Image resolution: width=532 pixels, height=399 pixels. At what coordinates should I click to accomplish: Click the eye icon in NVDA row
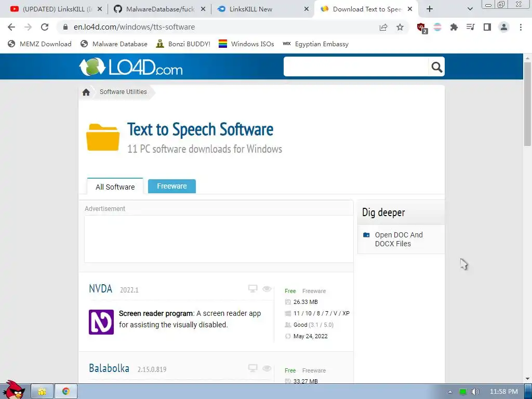click(x=267, y=289)
